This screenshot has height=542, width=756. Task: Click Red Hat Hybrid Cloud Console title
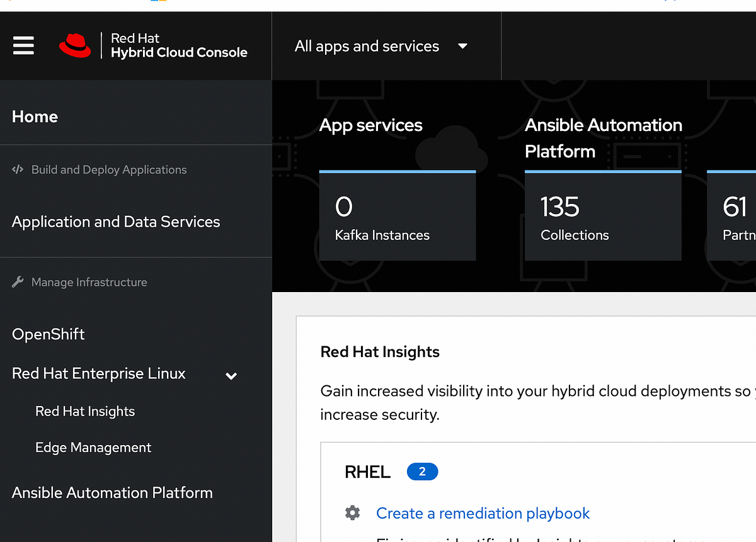179,46
